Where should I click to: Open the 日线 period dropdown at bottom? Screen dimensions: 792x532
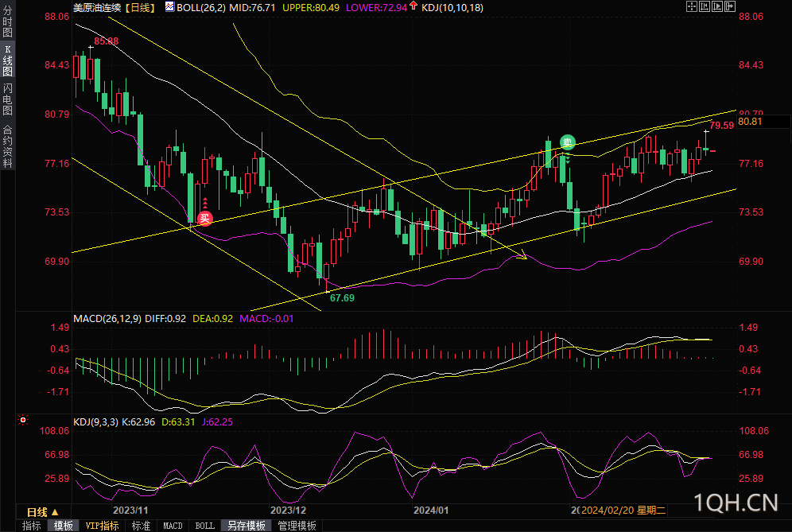(x=42, y=511)
